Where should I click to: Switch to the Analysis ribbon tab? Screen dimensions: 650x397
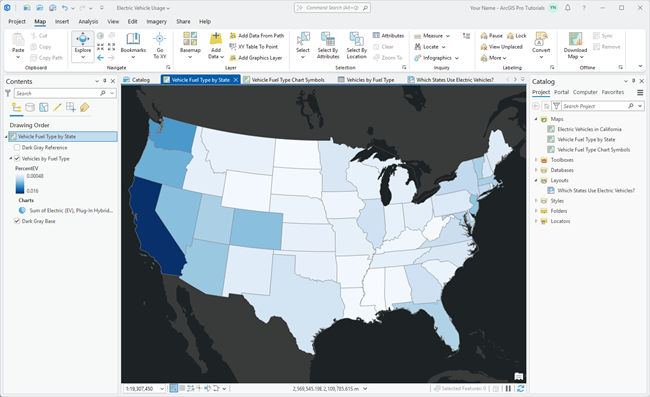[x=88, y=22]
